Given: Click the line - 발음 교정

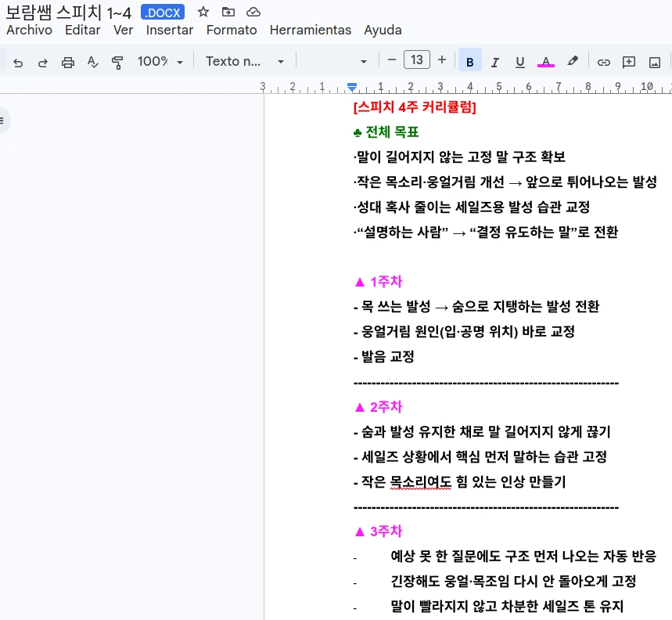Looking at the screenshot, I should [x=383, y=356].
